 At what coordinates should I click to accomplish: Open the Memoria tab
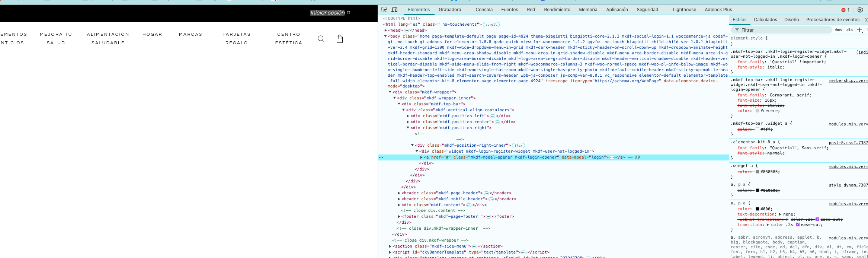pos(588,10)
